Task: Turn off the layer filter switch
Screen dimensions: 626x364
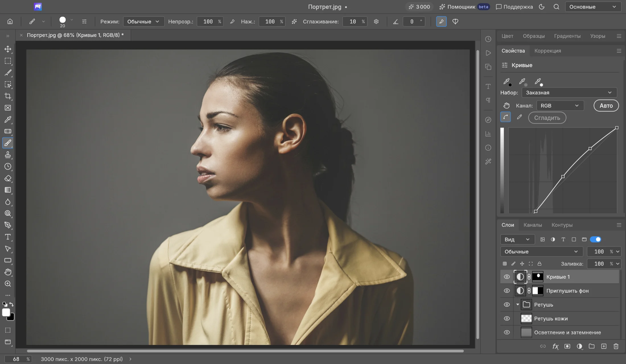Action: pyautogui.click(x=596, y=239)
